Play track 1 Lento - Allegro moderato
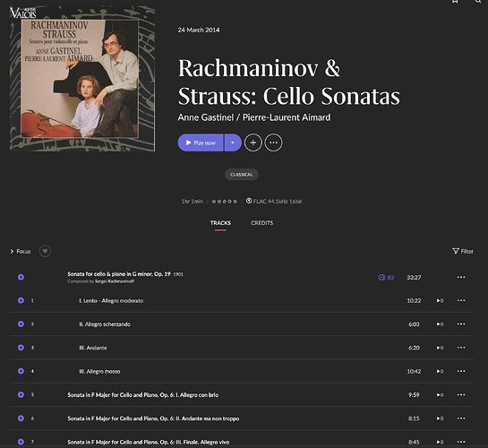This screenshot has height=448, width=488. (21, 300)
